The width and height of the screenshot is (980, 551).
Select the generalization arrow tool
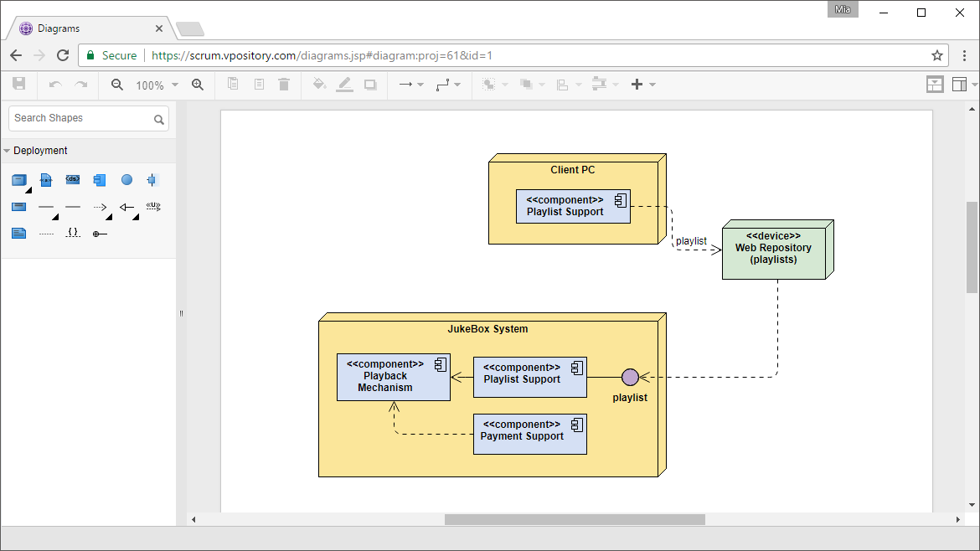pyautogui.click(x=126, y=207)
